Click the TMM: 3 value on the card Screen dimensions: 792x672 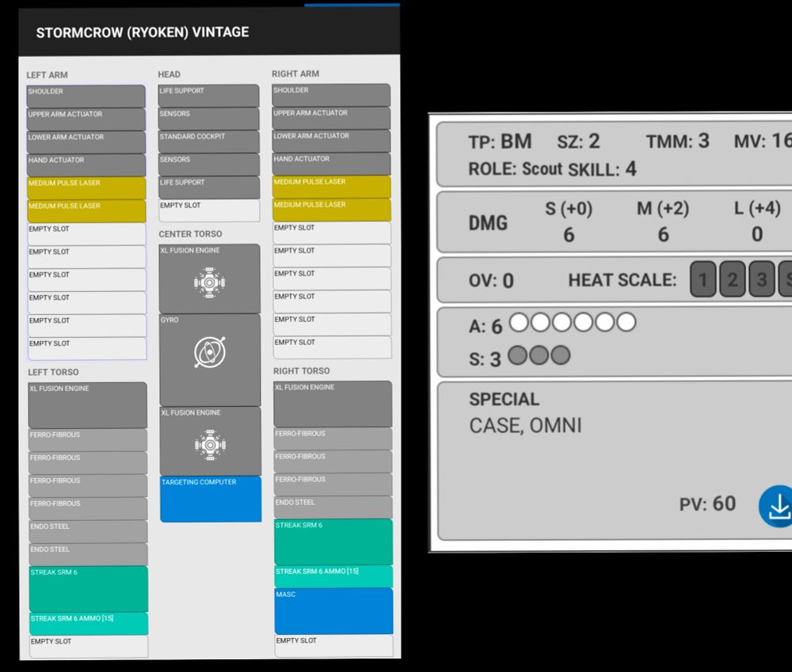pyautogui.click(x=678, y=142)
